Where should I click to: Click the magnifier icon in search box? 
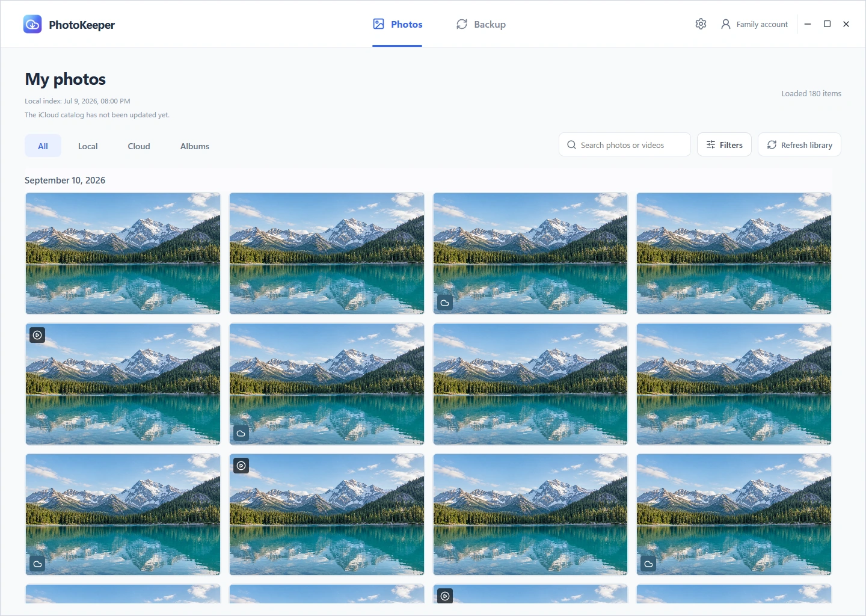pyautogui.click(x=571, y=145)
